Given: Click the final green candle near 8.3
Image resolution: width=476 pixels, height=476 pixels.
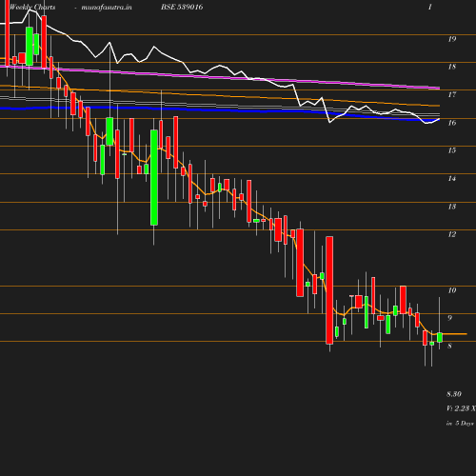Looking at the screenshot, I should click(x=440, y=337).
